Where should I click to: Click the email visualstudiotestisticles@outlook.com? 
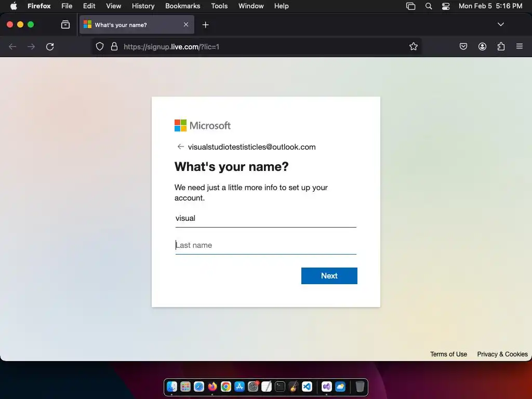[252, 147]
